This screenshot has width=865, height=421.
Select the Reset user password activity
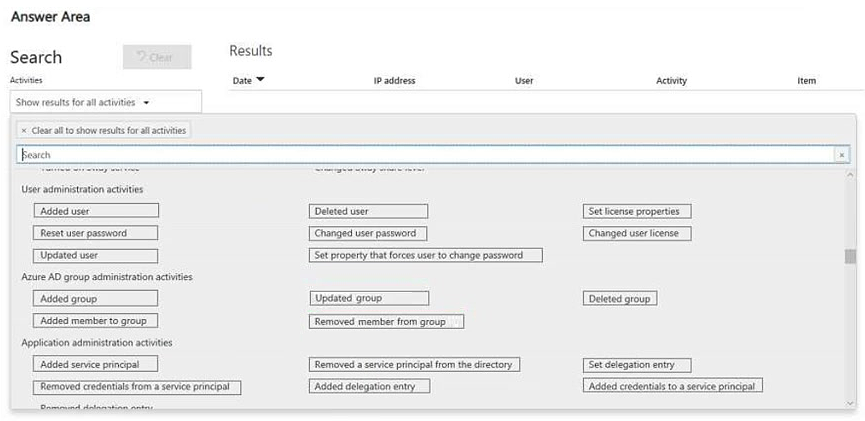[95, 233]
